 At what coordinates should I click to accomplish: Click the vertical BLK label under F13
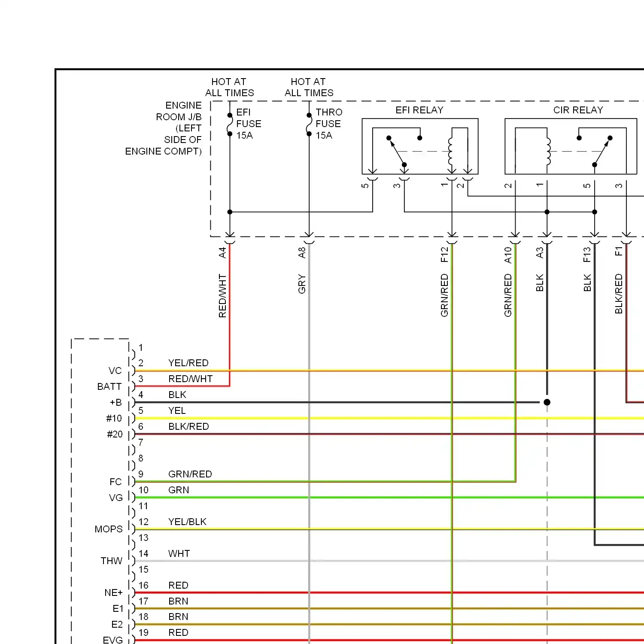(587, 283)
